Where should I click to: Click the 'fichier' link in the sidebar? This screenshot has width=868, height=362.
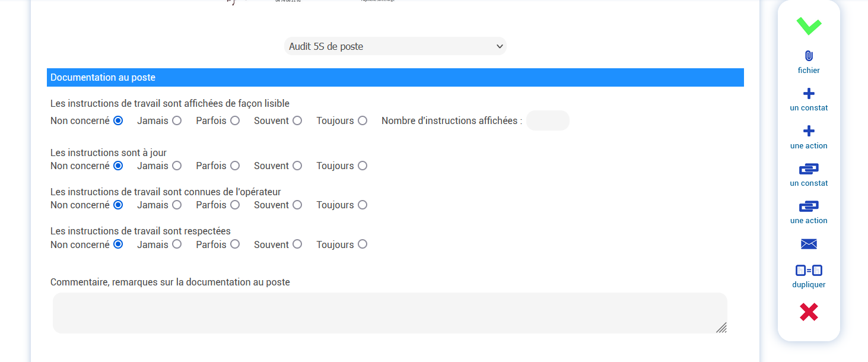[x=808, y=70]
